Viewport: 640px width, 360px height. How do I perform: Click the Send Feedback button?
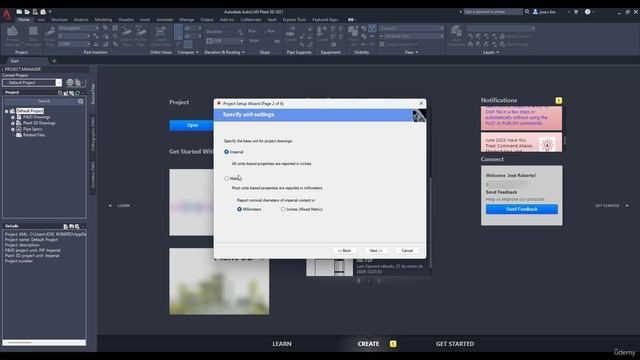click(522, 209)
